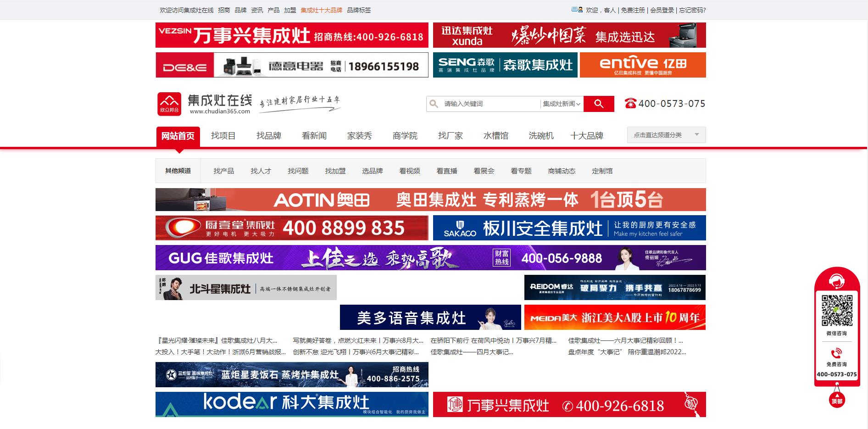The image size is (868, 429).
Task: Open the 家装秀 section
Action: [x=360, y=136]
